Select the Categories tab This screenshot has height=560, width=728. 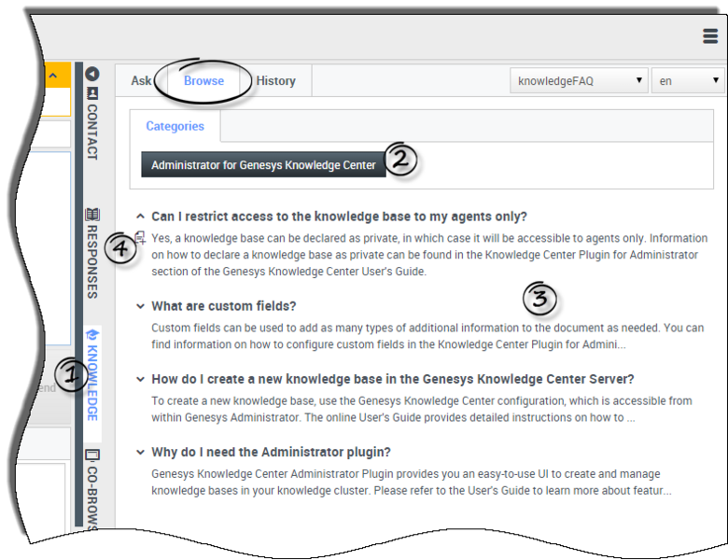[x=175, y=126]
